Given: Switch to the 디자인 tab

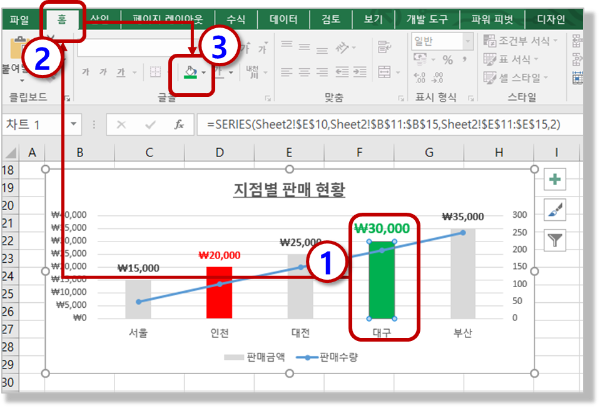Looking at the screenshot, I should coord(551,19).
